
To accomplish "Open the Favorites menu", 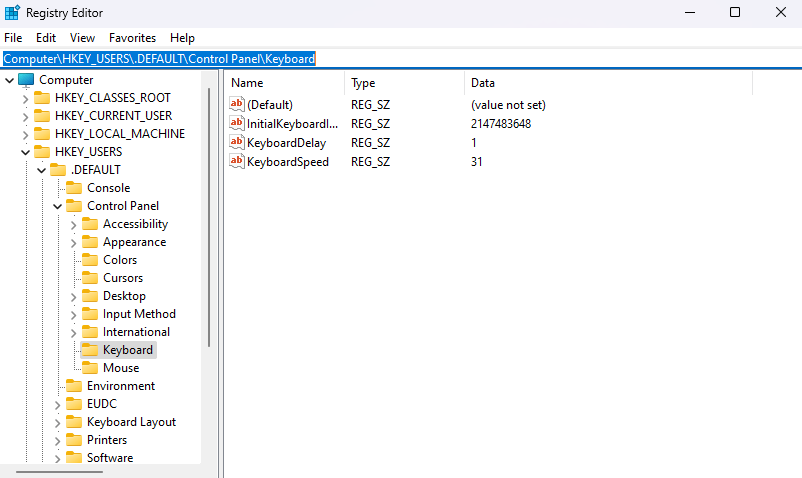I will pos(132,38).
